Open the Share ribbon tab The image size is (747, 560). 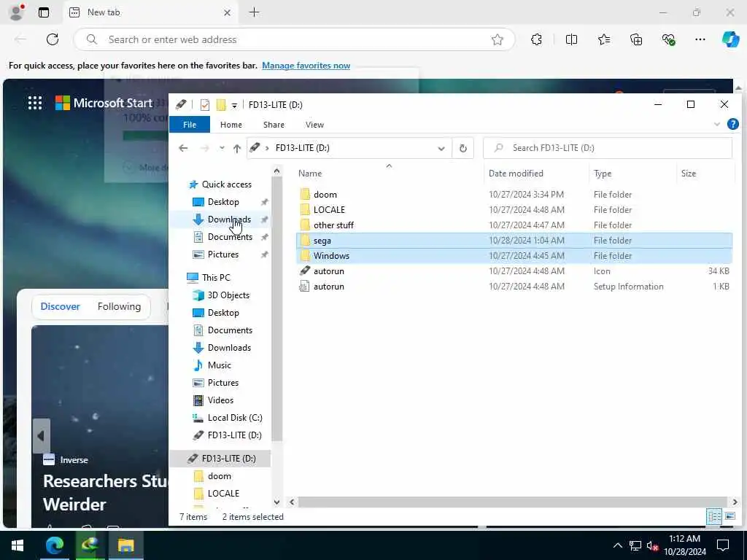pos(274,125)
